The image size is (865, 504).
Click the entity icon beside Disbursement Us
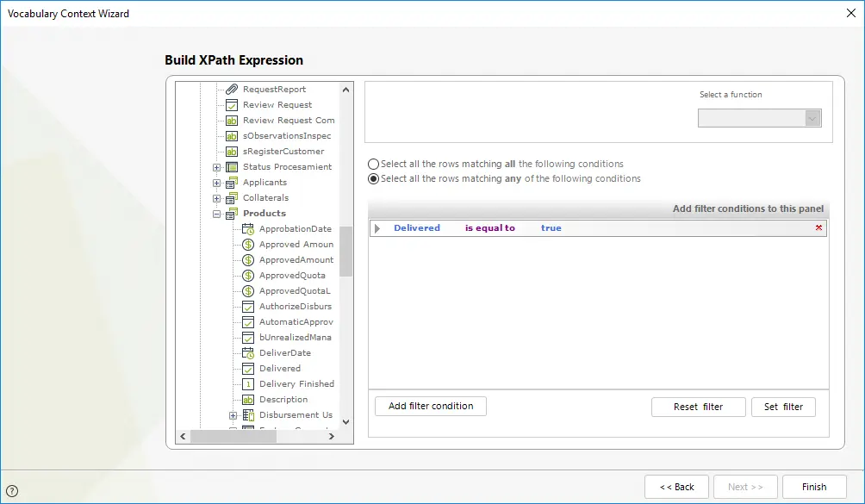(x=248, y=414)
